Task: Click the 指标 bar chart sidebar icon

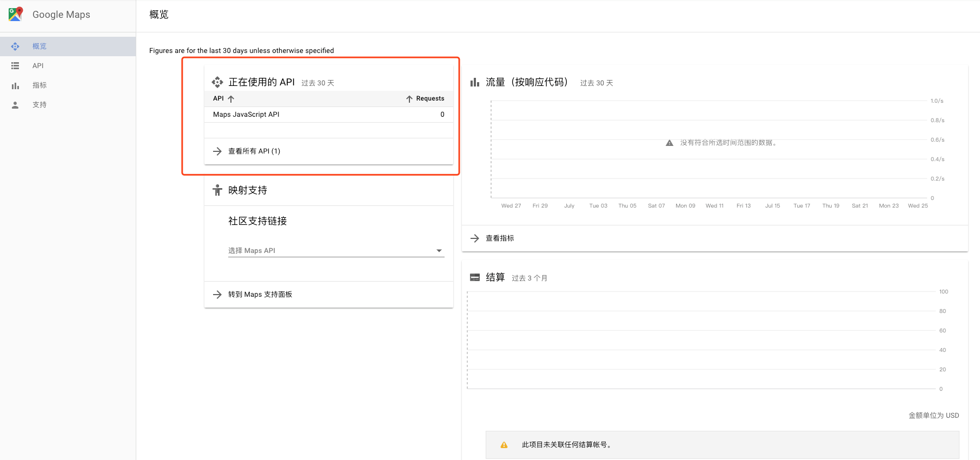Action: tap(15, 85)
